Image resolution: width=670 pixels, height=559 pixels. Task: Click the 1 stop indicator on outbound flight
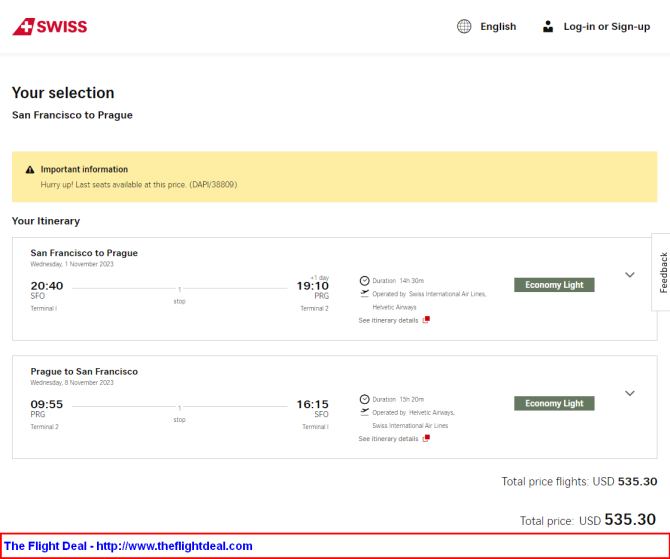(x=179, y=295)
